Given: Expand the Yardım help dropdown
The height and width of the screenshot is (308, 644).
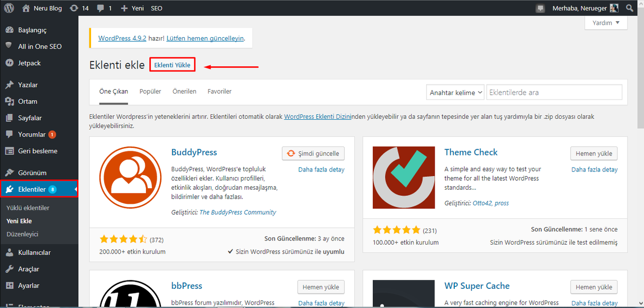Looking at the screenshot, I should (606, 23).
